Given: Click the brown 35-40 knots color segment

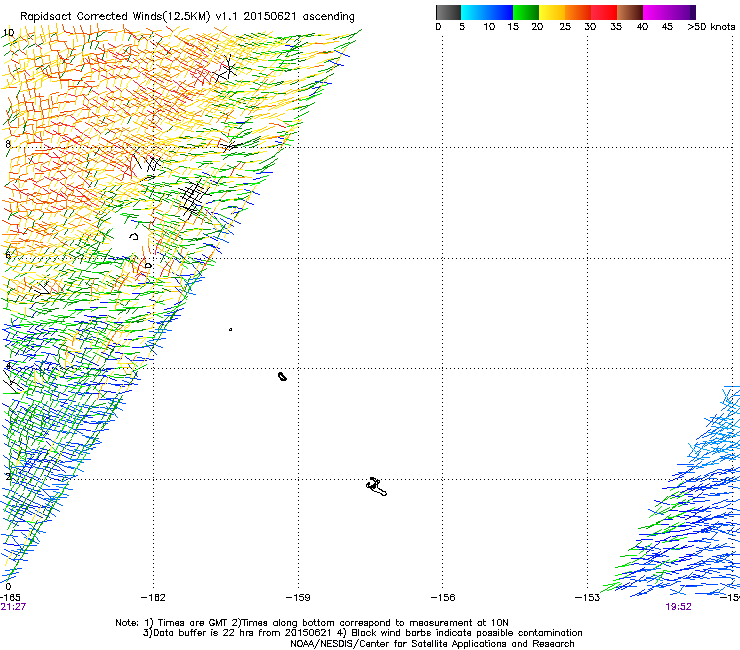Looking at the screenshot, I should coord(630,12).
